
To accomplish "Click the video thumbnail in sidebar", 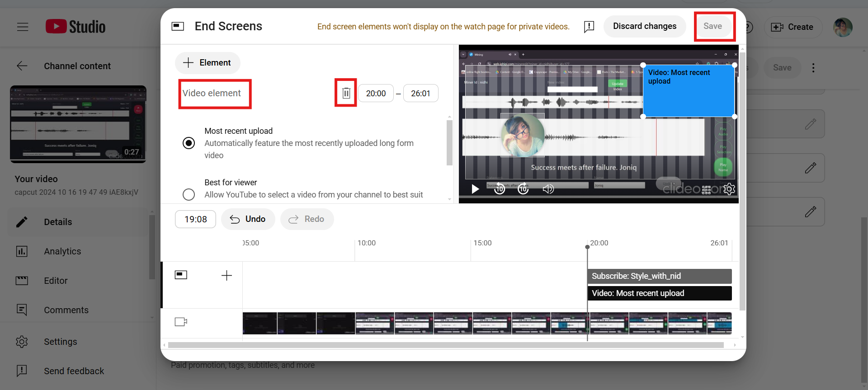I will click(78, 124).
